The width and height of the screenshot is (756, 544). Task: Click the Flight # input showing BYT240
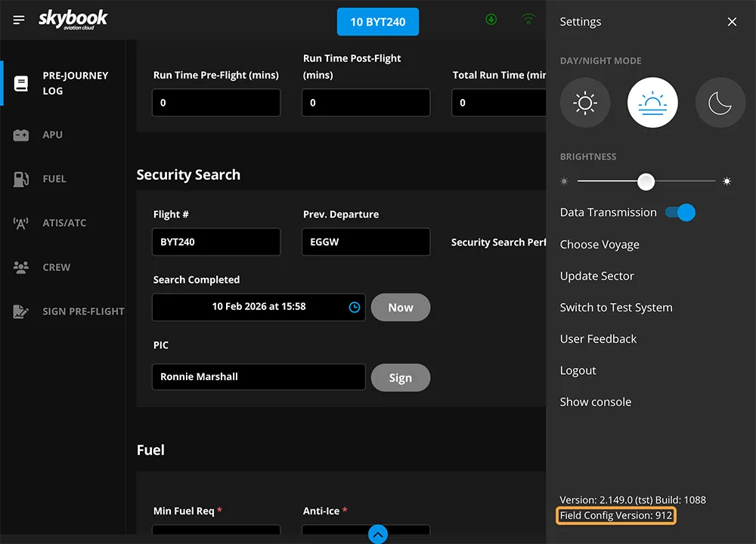pyautogui.click(x=216, y=242)
